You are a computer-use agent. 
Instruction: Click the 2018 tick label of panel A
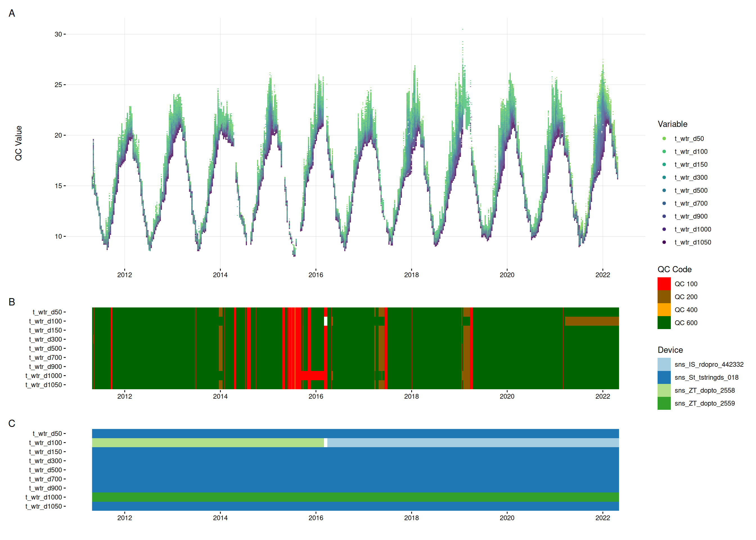coord(411,275)
